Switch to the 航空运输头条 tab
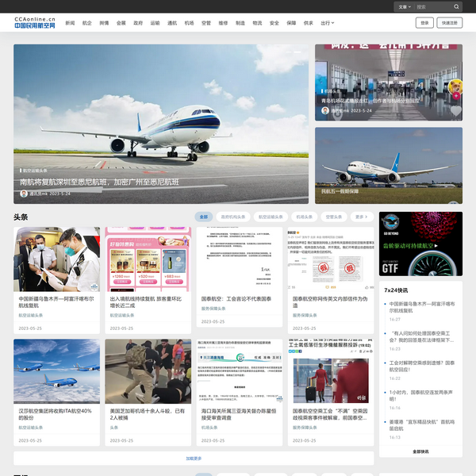The width and height of the screenshot is (476, 476). [271, 217]
